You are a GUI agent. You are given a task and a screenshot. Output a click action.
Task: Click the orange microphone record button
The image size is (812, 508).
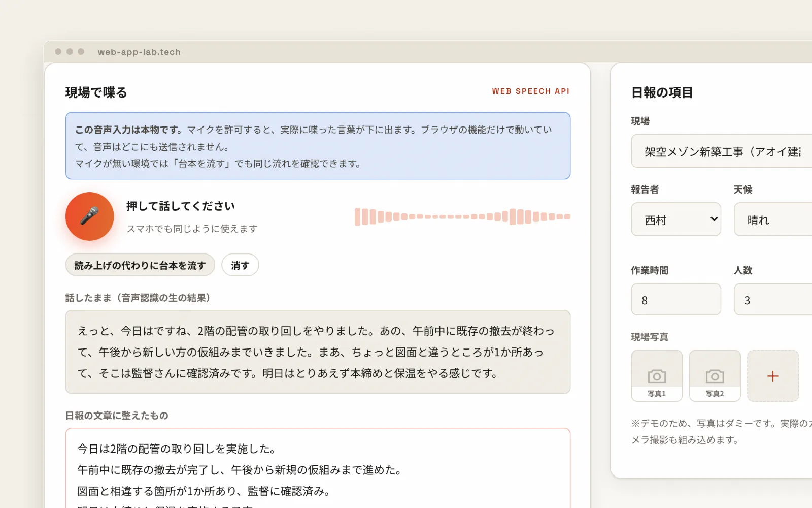point(89,216)
